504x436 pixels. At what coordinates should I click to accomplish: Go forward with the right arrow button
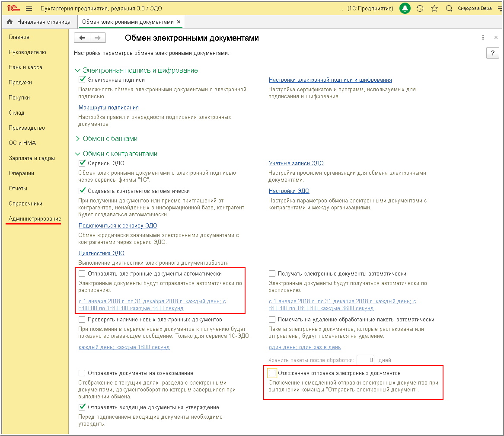(98, 38)
